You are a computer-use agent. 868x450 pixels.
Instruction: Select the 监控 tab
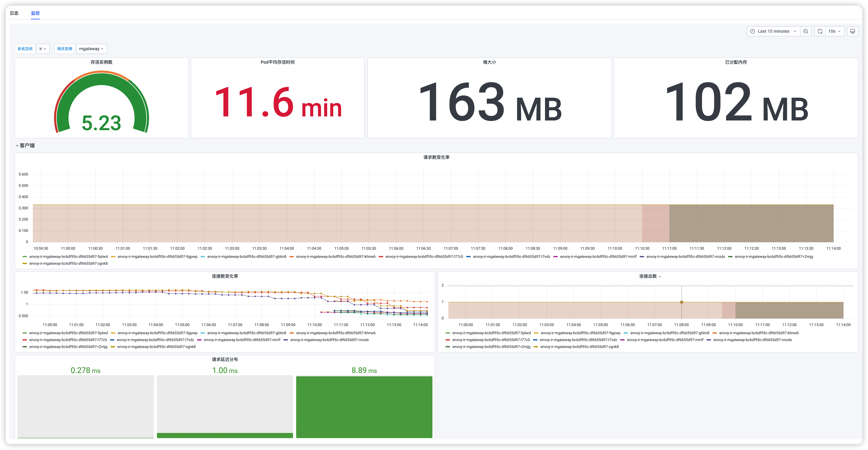(35, 13)
